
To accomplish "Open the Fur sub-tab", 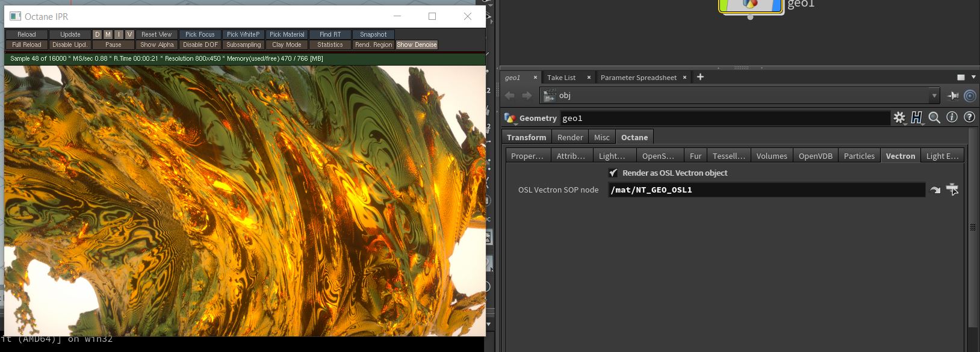I will [696, 156].
